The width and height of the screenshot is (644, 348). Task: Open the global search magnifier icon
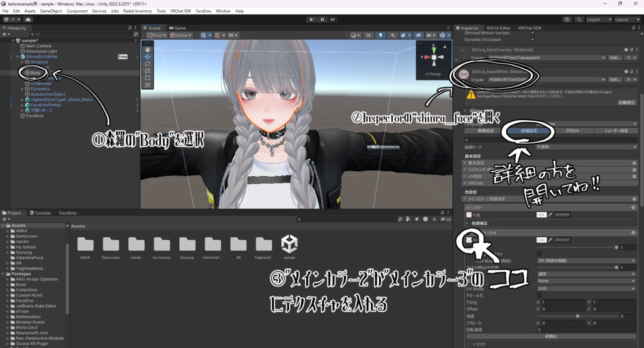pos(579,20)
